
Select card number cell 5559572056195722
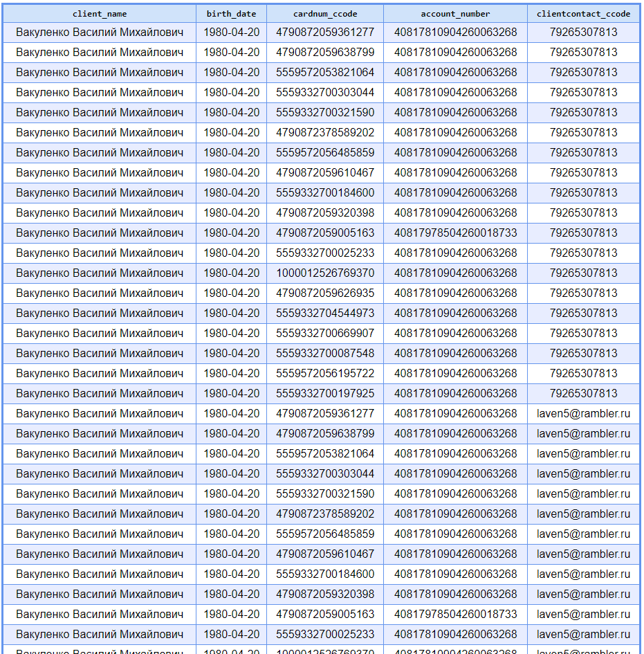point(325,373)
